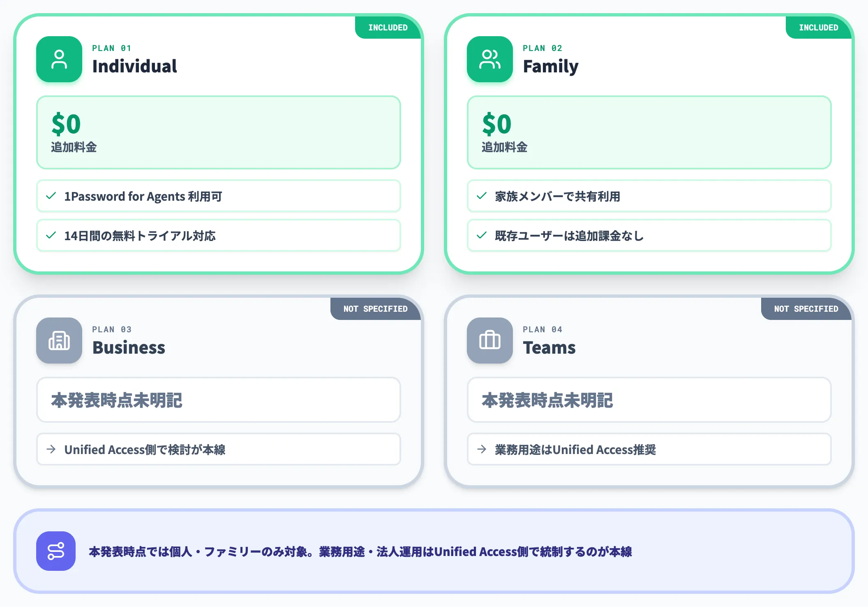Click the INCLUDED badge on Family card
The image size is (868, 607).
pyautogui.click(x=819, y=28)
